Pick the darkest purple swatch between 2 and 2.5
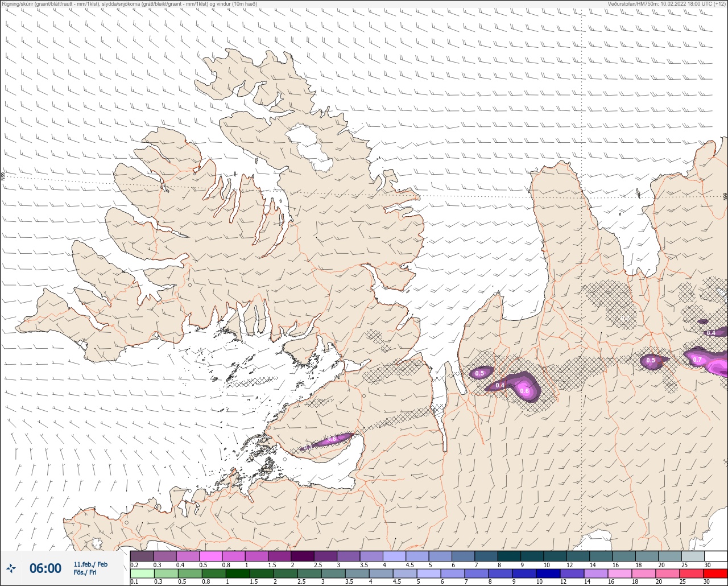Viewport: 728px width, 586px height. click(303, 556)
